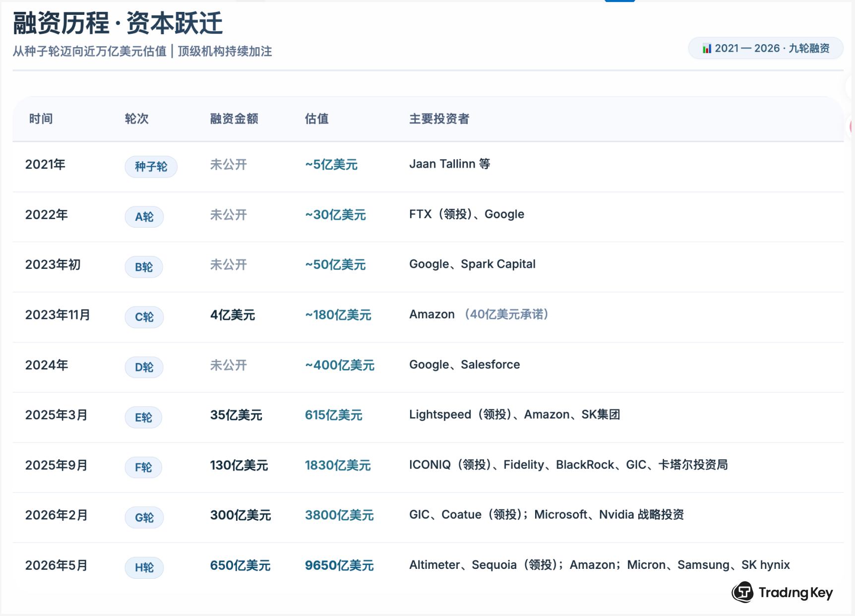The height and width of the screenshot is (616, 855).
Task: Click the TradingKey logo icon
Action: (x=743, y=592)
